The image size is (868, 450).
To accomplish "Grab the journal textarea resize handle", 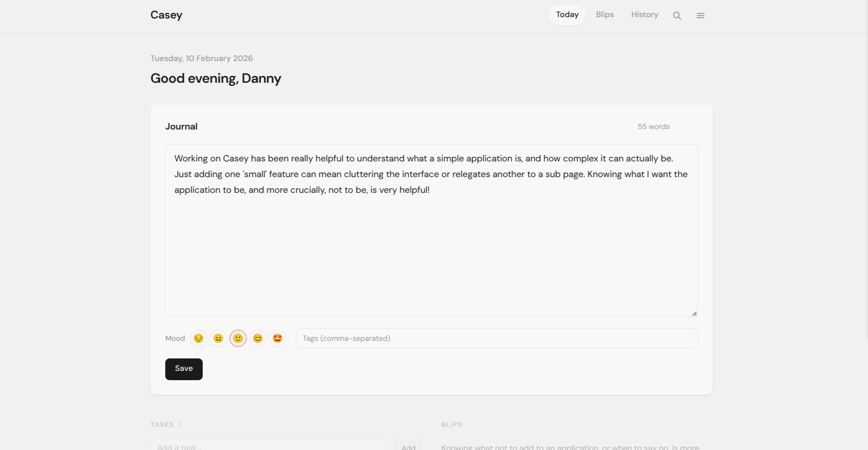I will tap(694, 314).
